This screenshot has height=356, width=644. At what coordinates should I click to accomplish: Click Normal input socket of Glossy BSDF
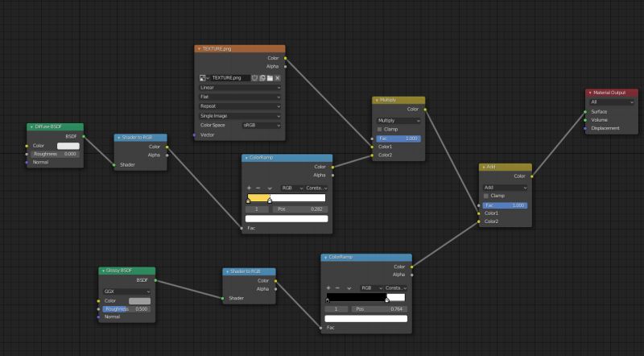click(98, 317)
